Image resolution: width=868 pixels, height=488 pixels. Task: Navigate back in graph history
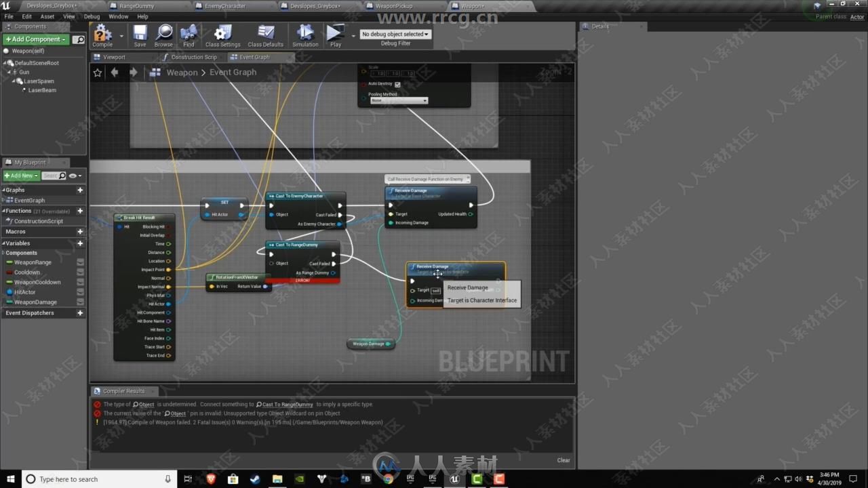[x=115, y=73]
